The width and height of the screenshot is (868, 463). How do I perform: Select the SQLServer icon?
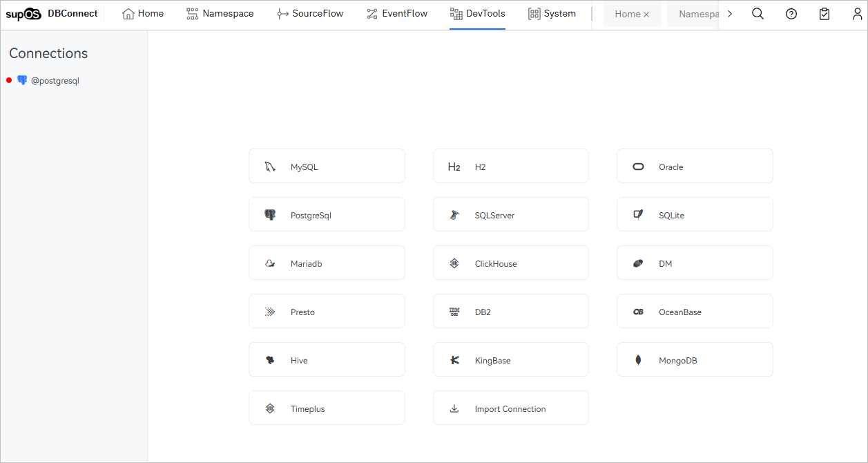click(454, 215)
